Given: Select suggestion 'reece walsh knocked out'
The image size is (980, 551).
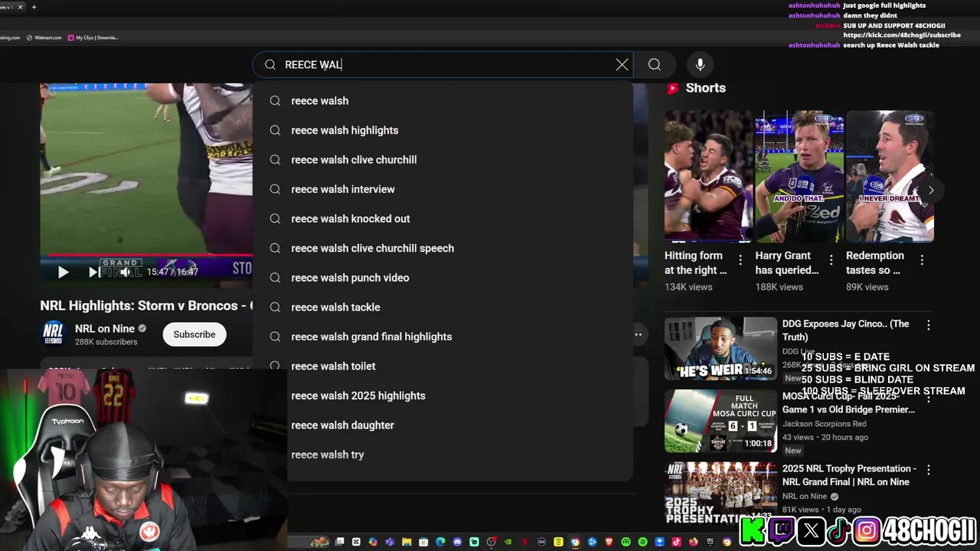Looking at the screenshot, I should click(x=443, y=219).
